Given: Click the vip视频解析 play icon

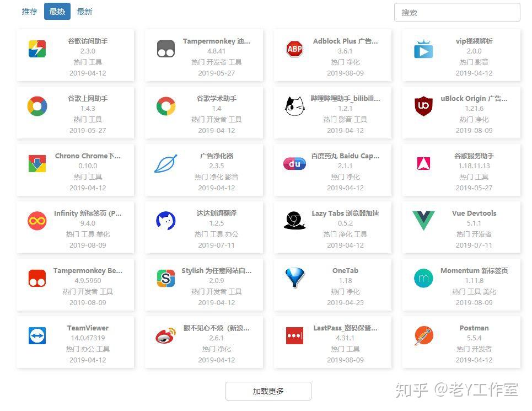Looking at the screenshot, I should pos(423,49).
